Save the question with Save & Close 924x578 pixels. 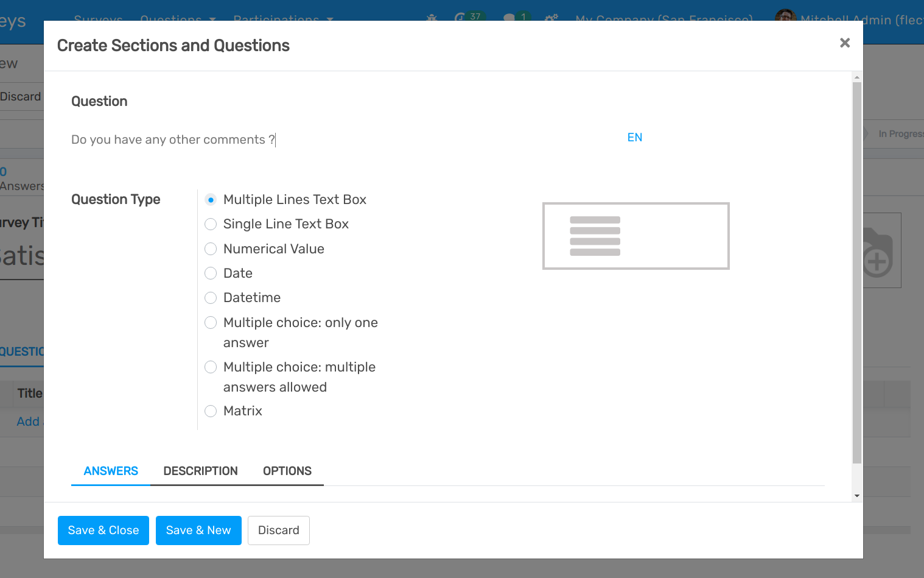[x=103, y=530]
